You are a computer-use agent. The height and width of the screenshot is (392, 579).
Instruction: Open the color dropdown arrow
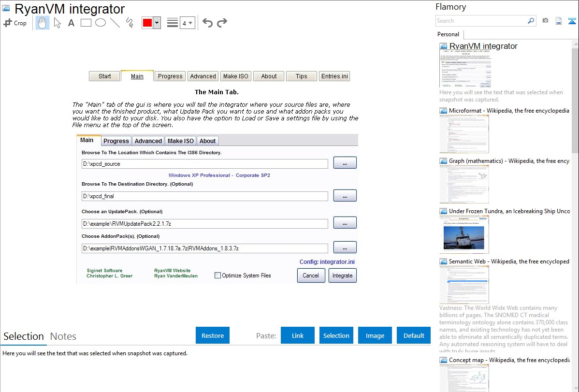tap(157, 23)
